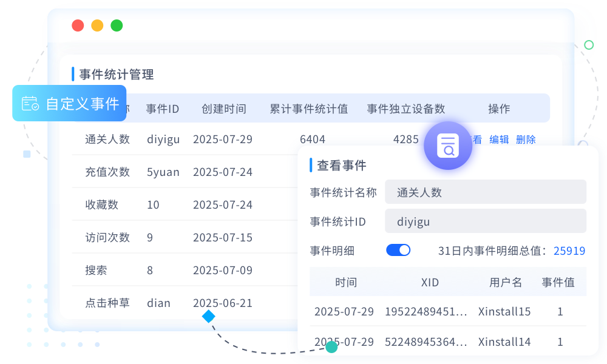Click the red window close dot
The width and height of the screenshot is (607, 364).
(78, 25)
